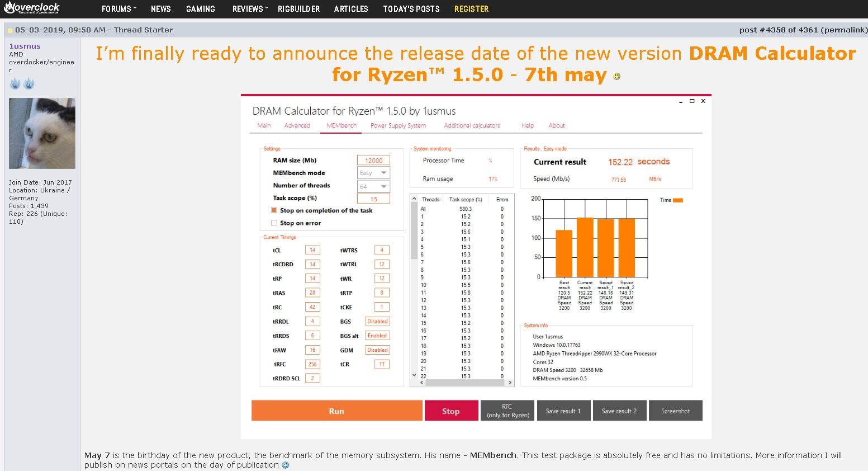Image resolution: width=868 pixels, height=471 pixels.
Task: Click the 'All' row in threads table
Action: tap(462, 209)
